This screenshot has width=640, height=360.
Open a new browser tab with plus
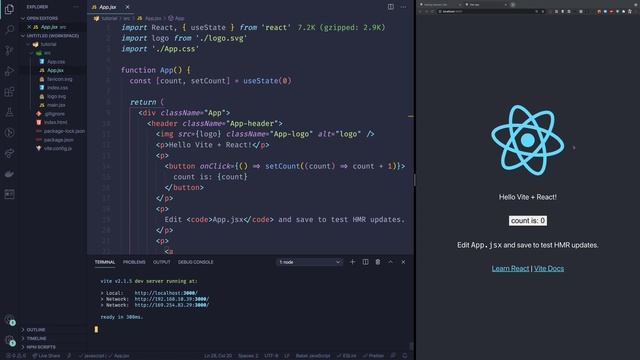513,4
